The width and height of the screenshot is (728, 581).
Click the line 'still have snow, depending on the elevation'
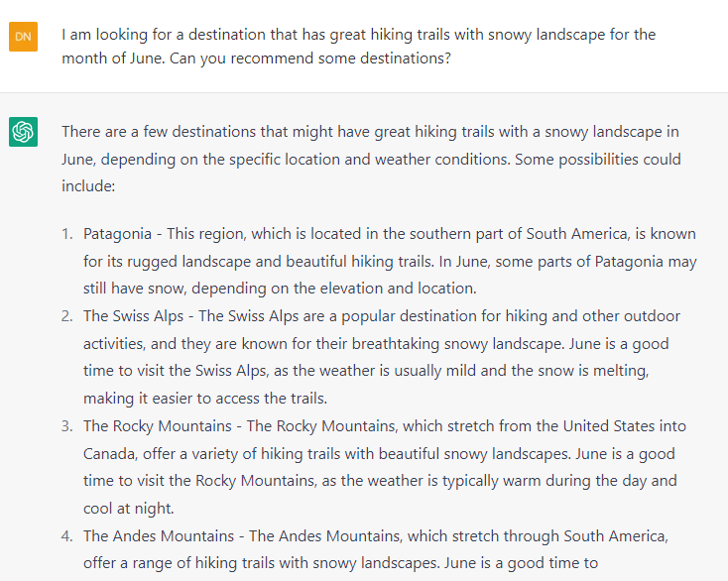pos(280,289)
